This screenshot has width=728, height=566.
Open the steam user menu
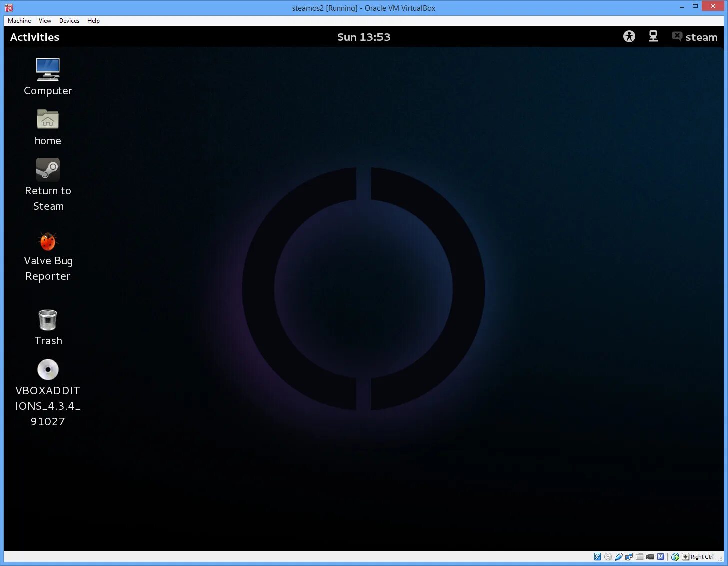pos(701,37)
